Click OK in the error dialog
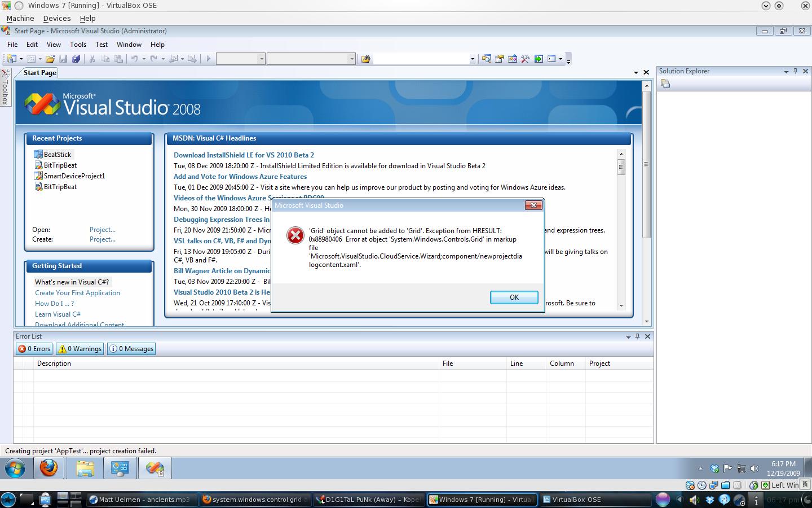The image size is (812, 508). coord(514,297)
